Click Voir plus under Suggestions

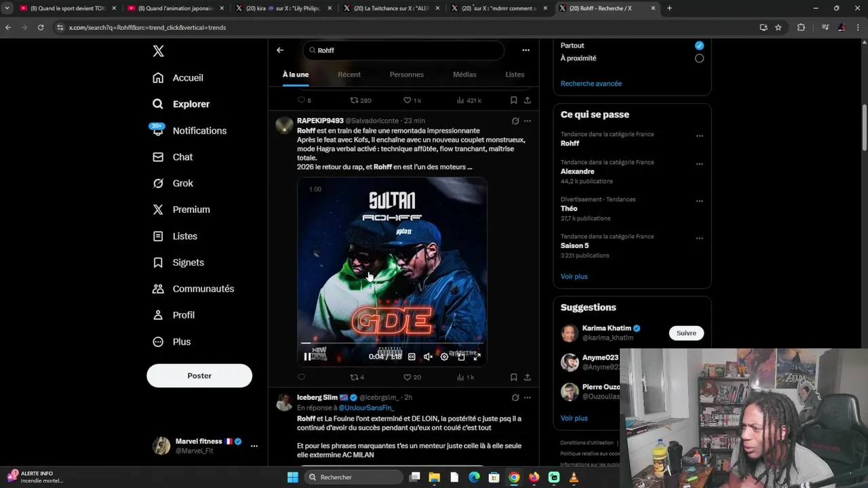coord(574,418)
